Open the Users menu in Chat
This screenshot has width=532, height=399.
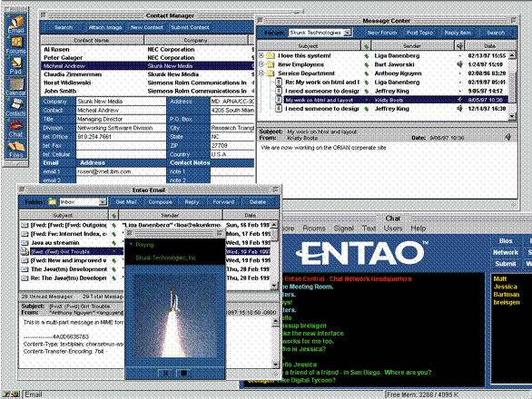click(x=393, y=229)
